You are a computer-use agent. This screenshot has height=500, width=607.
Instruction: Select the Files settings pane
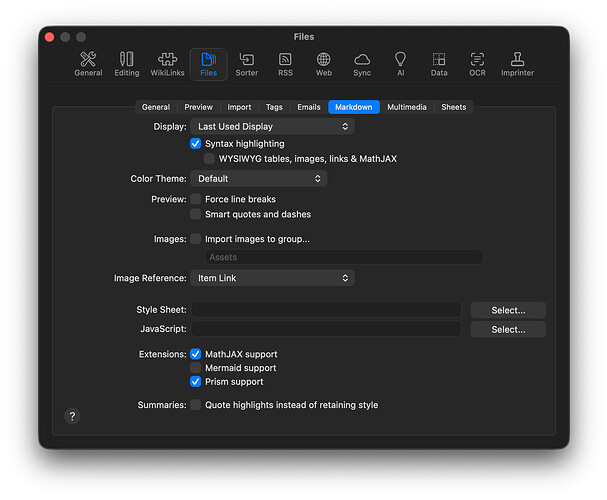click(208, 64)
